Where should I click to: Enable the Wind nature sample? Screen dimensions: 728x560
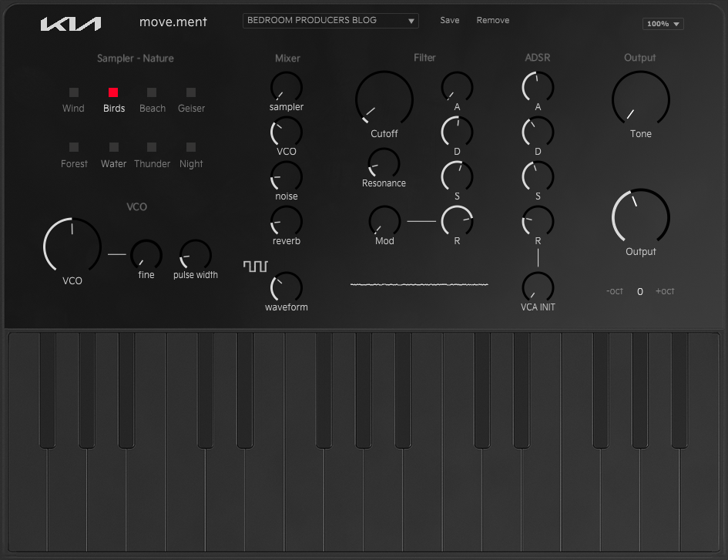point(74,92)
